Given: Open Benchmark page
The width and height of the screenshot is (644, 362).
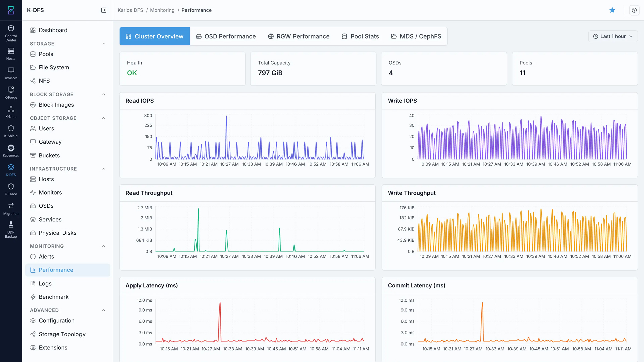Looking at the screenshot, I should coord(68,297).
